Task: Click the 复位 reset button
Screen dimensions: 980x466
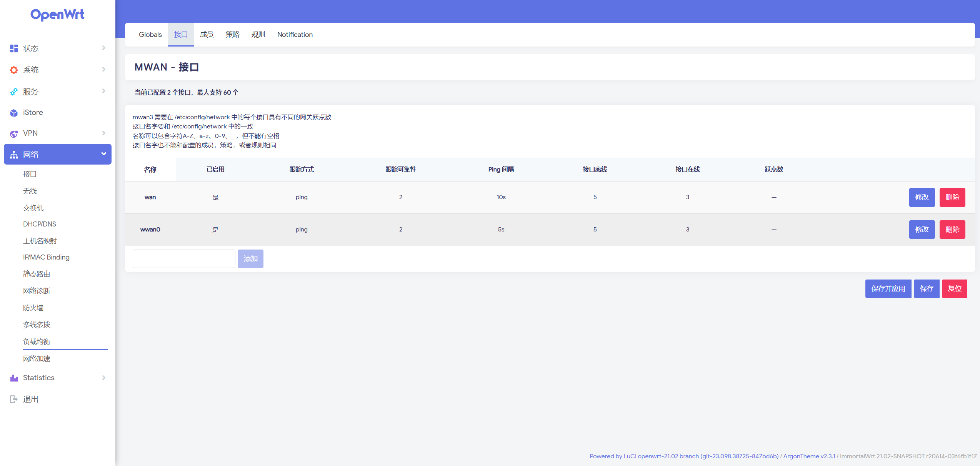Action: point(955,289)
